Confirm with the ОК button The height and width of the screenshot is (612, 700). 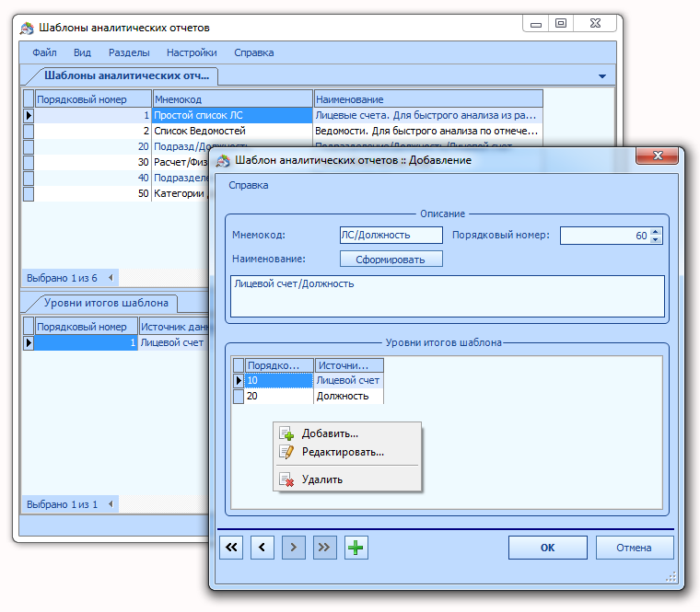(547, 548)
